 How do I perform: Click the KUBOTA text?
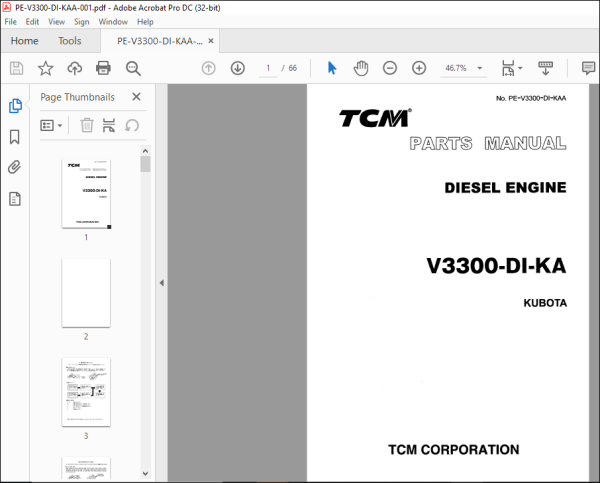click(545, 303)
